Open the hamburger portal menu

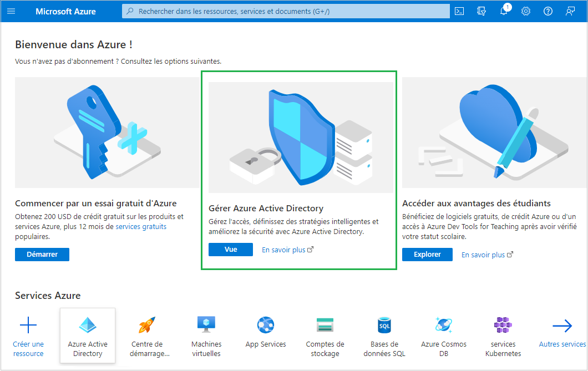click(x=11, y=11)
